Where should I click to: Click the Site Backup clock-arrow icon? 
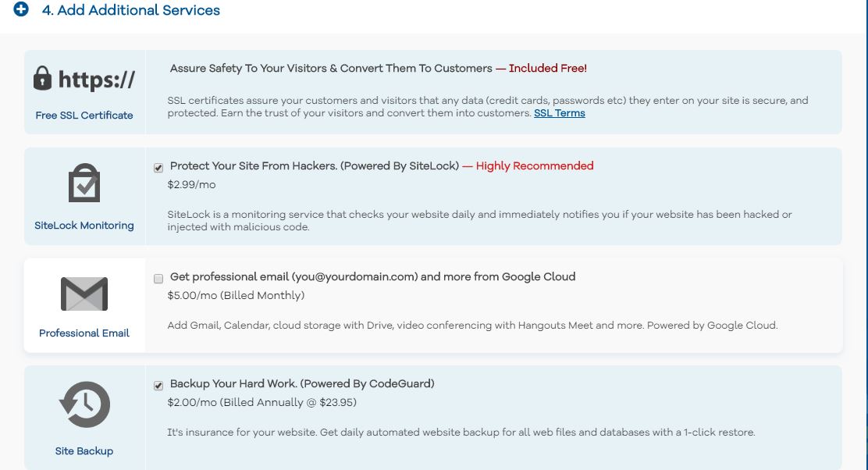[84, 404]
